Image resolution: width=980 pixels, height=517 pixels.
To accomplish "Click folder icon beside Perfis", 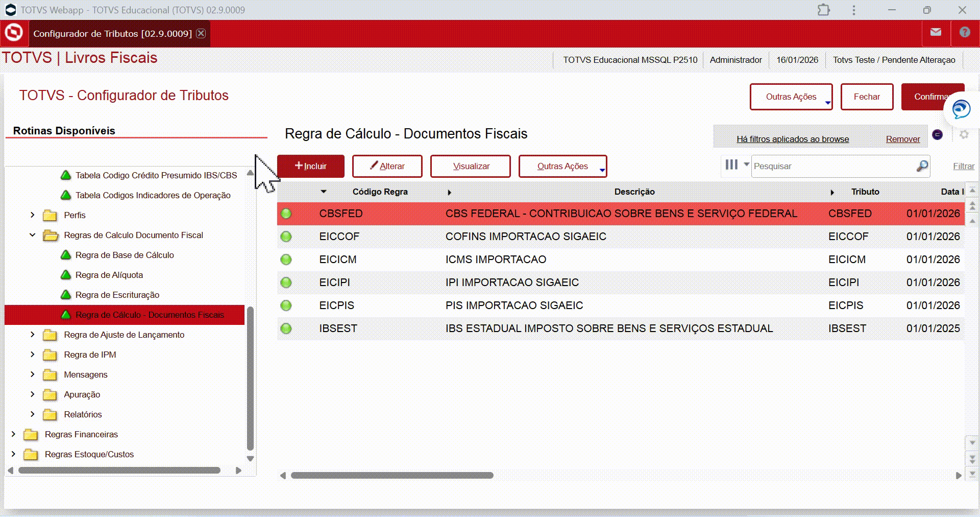I will click(x=50, y=215).
